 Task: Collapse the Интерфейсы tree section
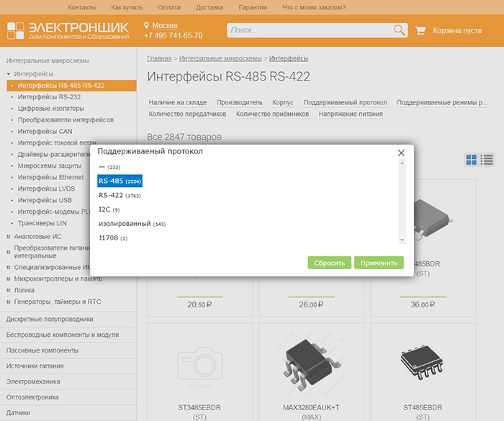point(9,74)
